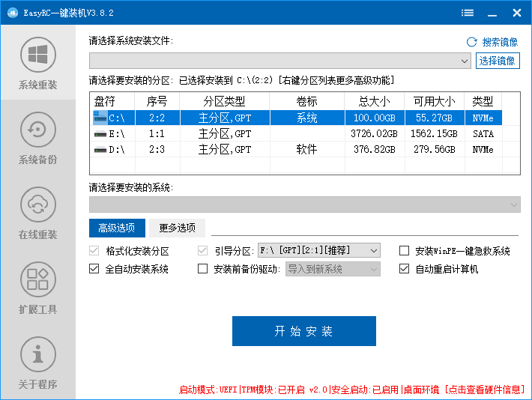
Task: Close the EasyRC window
Action: pos(517,13)
